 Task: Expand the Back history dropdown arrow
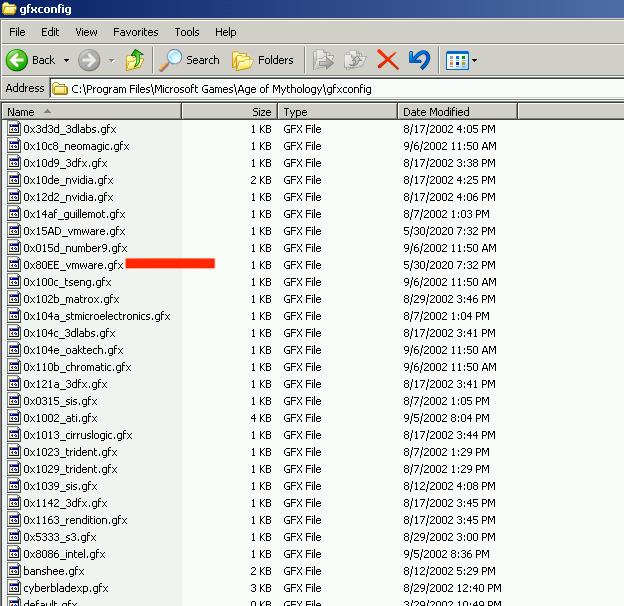[67, 61]
